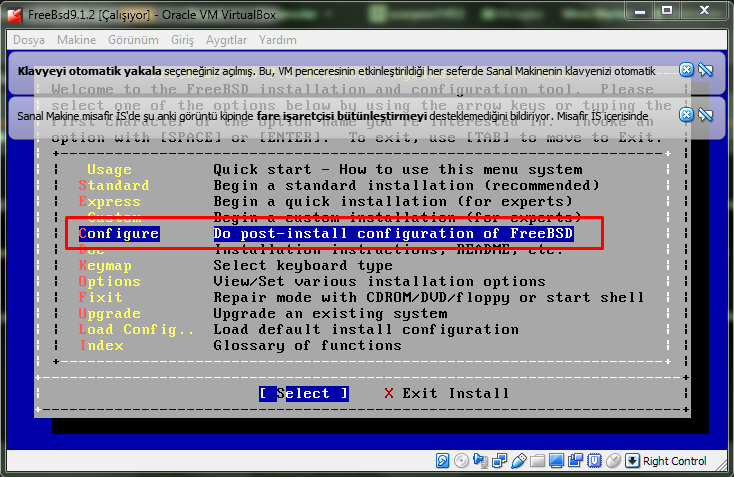Close the 'Klavyeyi otomatik yakala' notification

tap(686, 70)
